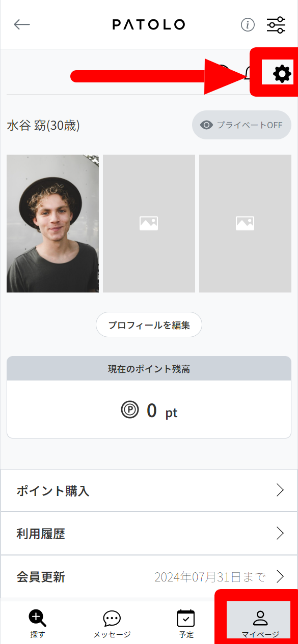Open the filter sliders icon top right
This screenshot has height=644, width=298.
(x=276, y=24)
